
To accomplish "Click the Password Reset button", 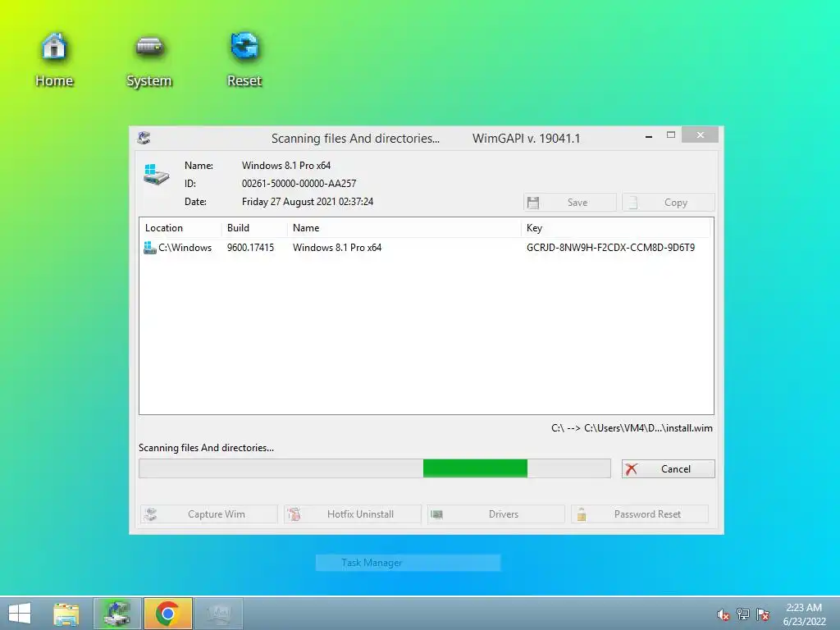I will coord(640,514).
